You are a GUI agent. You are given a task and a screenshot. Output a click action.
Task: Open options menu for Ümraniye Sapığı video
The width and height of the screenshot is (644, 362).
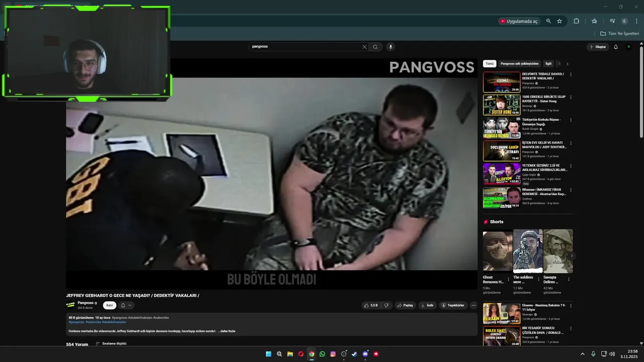coord(571,120)
